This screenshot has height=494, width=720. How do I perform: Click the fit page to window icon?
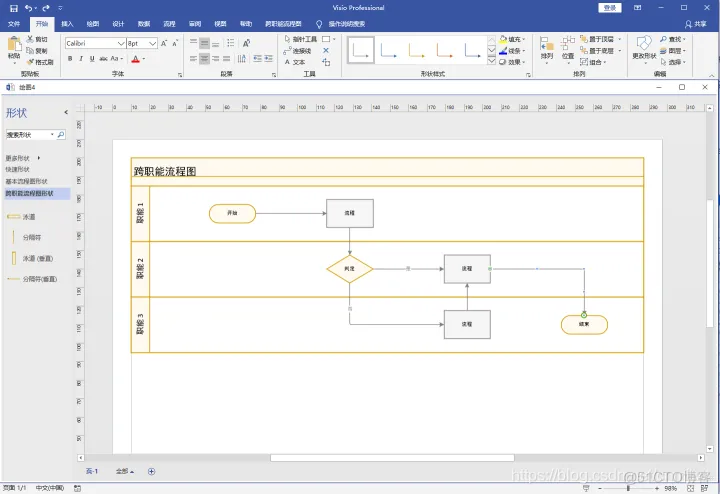point(691,488)
